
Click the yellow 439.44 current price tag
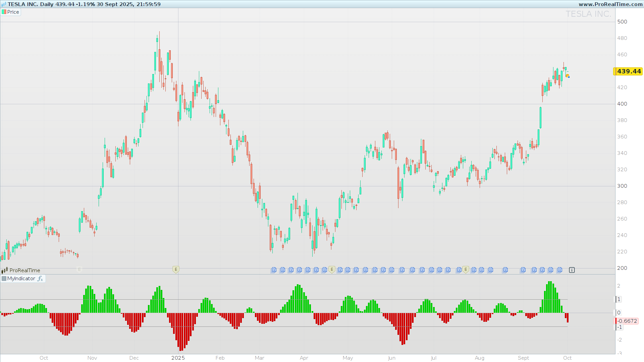click(x=629, y=71)
